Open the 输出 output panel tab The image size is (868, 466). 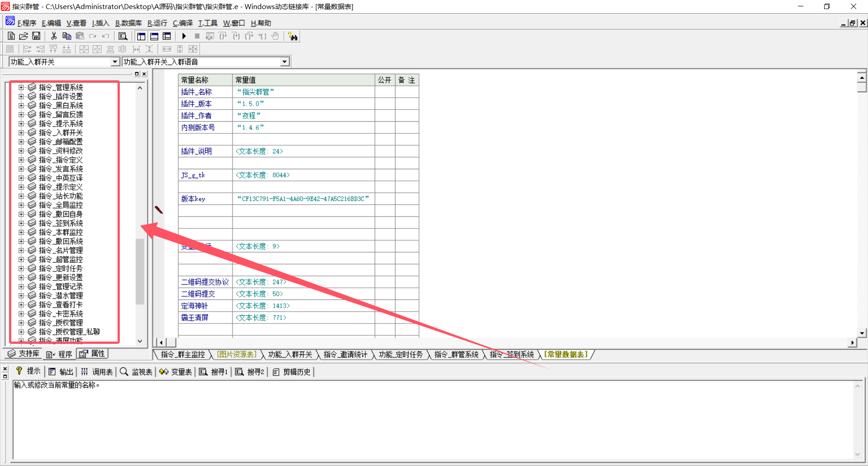[61, 372]
